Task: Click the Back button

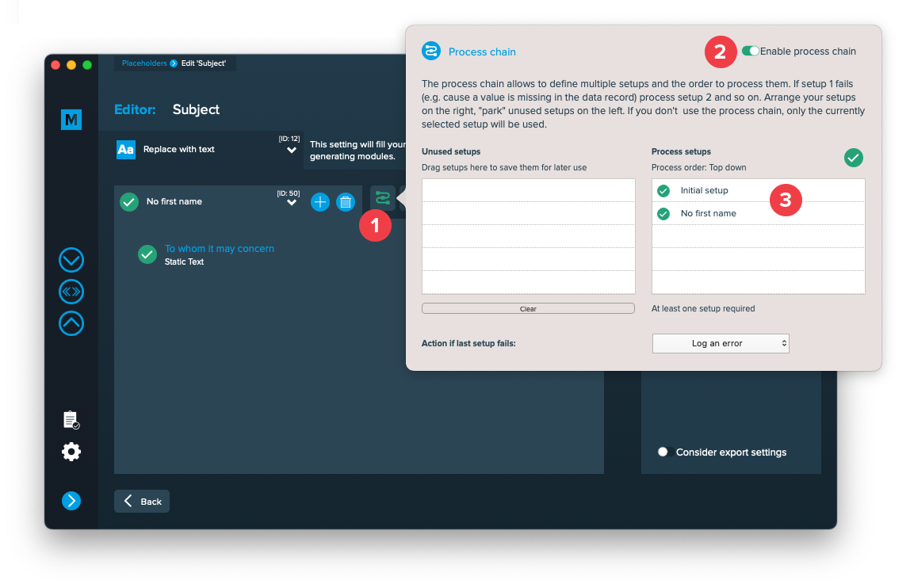Action: [x=142, y=502]
